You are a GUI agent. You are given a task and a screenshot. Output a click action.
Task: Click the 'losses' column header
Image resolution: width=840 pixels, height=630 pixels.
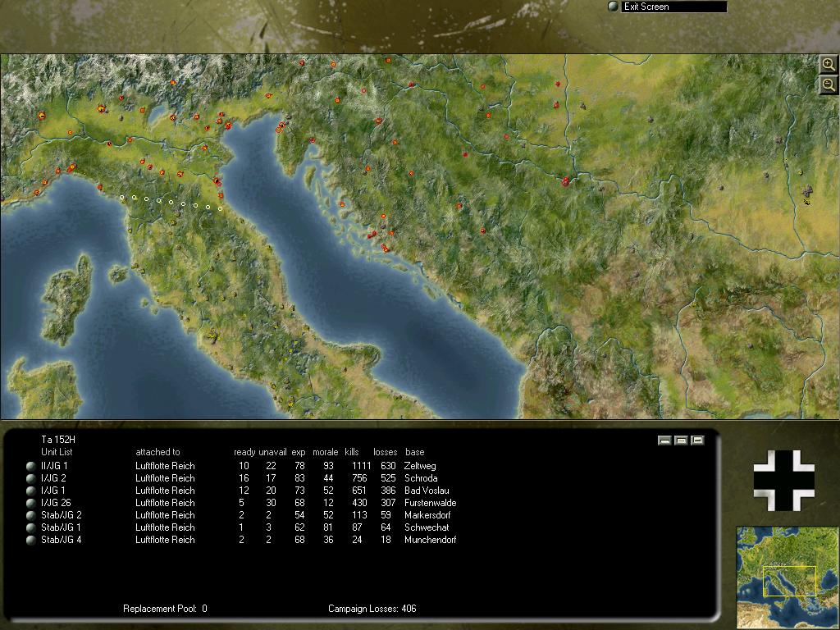coord(386,452)
